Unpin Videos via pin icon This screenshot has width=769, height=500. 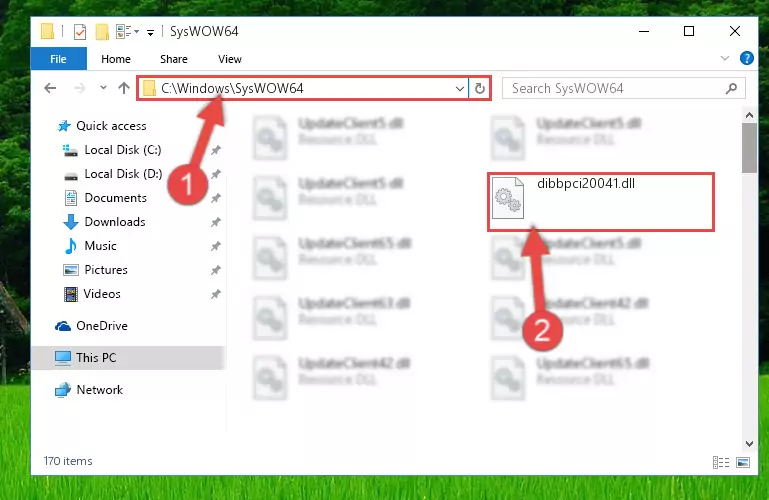tap(215, 295)
